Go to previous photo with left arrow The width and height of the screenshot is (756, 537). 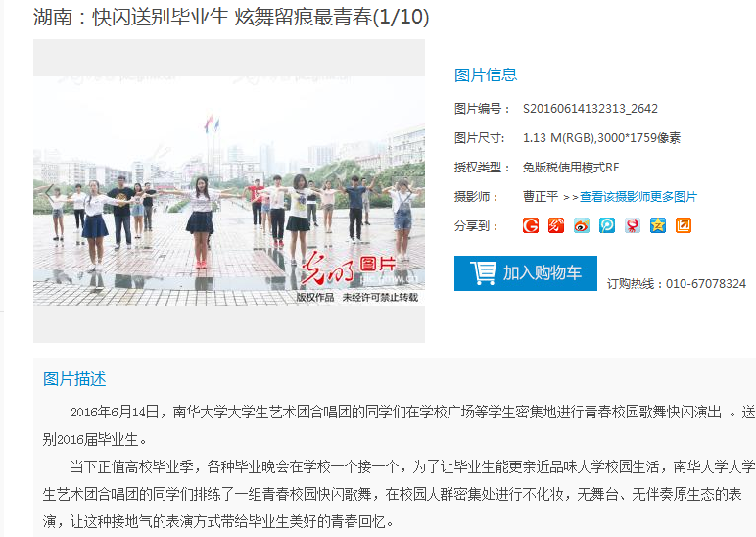pos(49,192)
